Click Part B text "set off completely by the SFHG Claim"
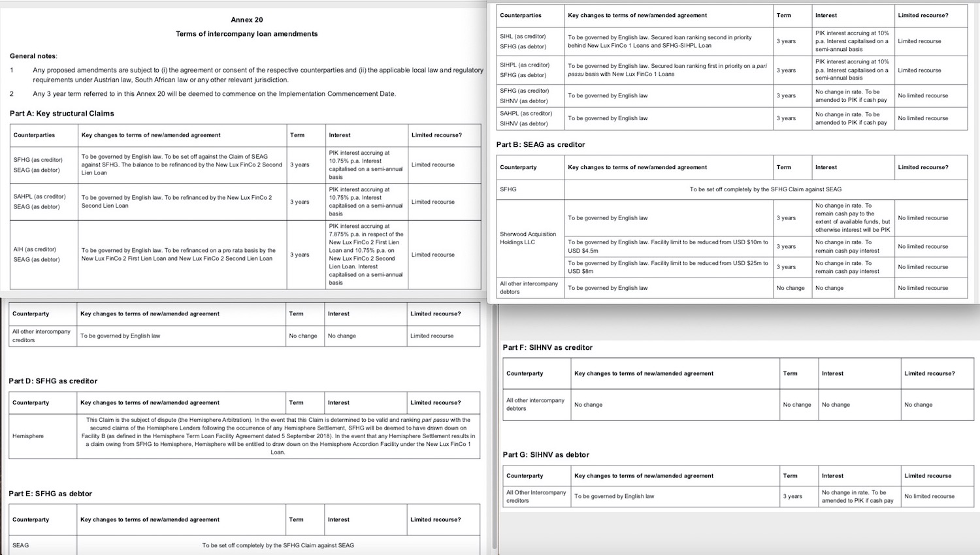The height and width of the screenshot is (555, 980). point(766,189)
